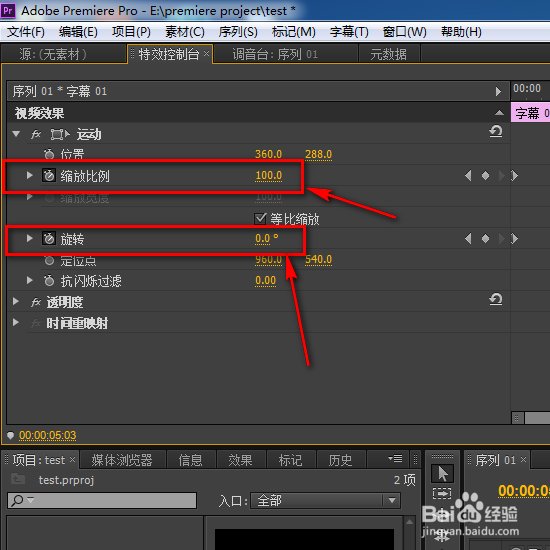Open the 编辑(E) menu
This screenshot has height=550, width=550.
[x=78, y=32]
